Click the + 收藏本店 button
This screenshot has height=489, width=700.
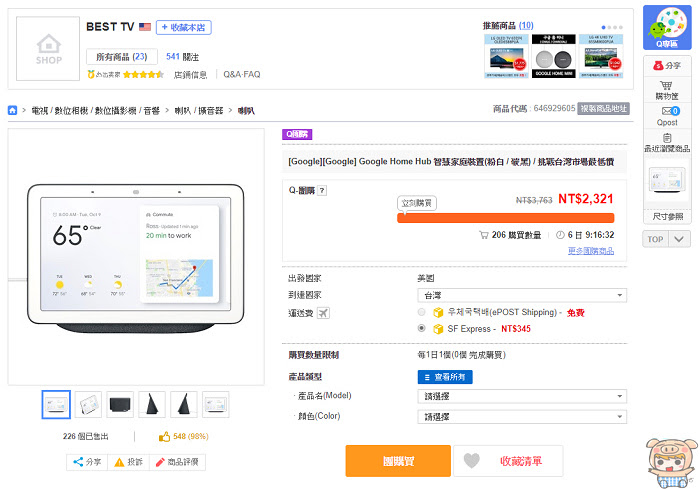(183, 27)
